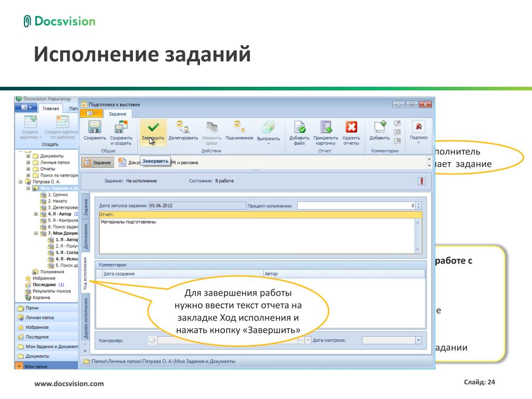Click the Процент исполнения spinner arrows
This screenshot has height=399, width=532.
(419, 206)
